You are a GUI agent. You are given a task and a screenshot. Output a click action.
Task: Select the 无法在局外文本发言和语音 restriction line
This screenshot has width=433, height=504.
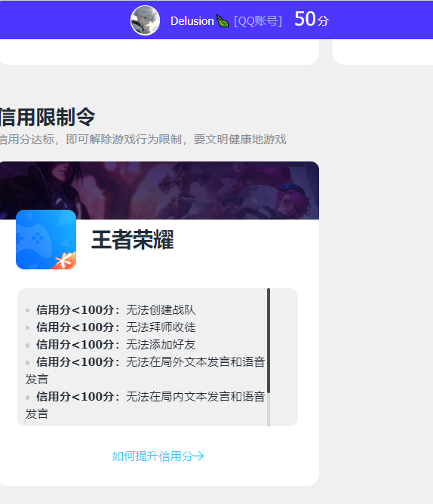146,370
